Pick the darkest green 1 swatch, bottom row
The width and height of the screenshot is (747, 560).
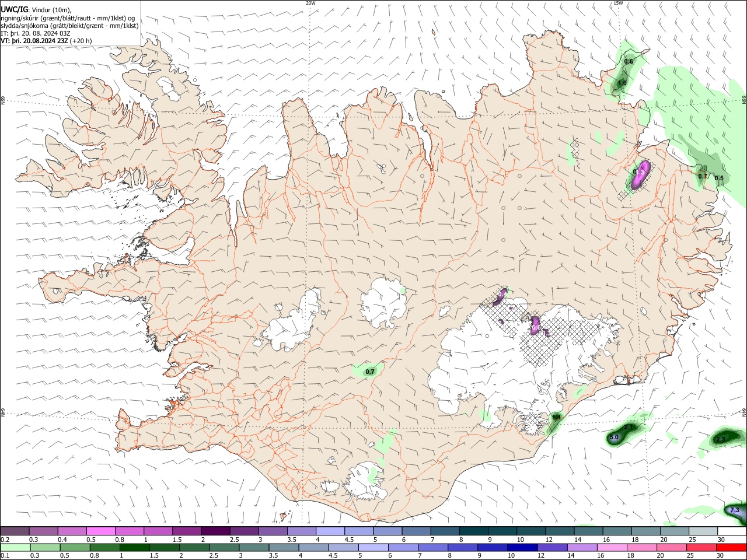[135, 548]
